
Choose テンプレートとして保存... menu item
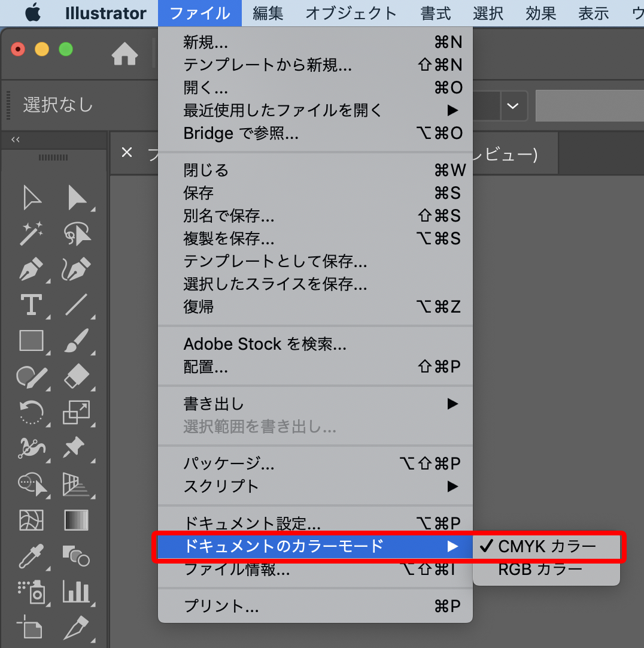coord(315,261)
